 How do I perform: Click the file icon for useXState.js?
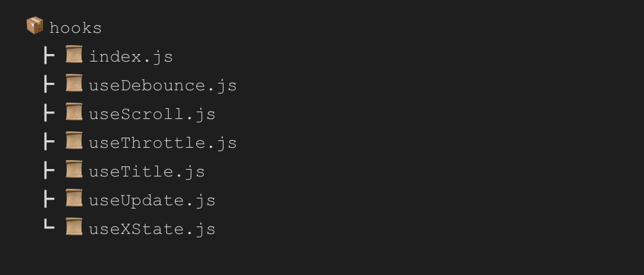(74, 227)
